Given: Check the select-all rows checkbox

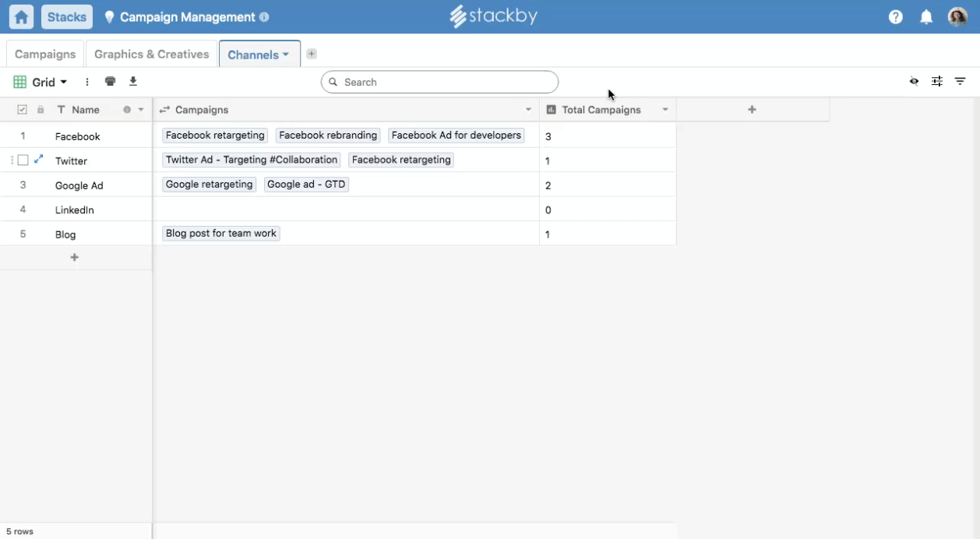Looking at the screenshot, I should pyautogui.click(x=22, y=110).
